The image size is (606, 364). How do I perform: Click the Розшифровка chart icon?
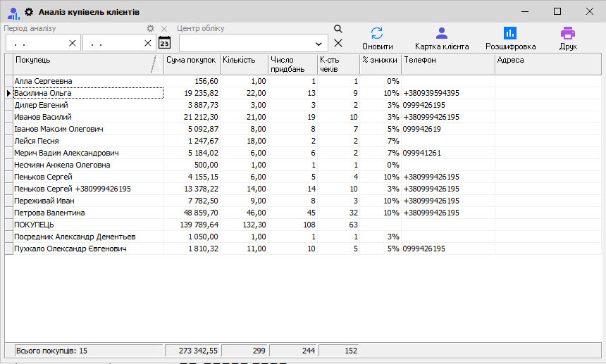(510, 33)
